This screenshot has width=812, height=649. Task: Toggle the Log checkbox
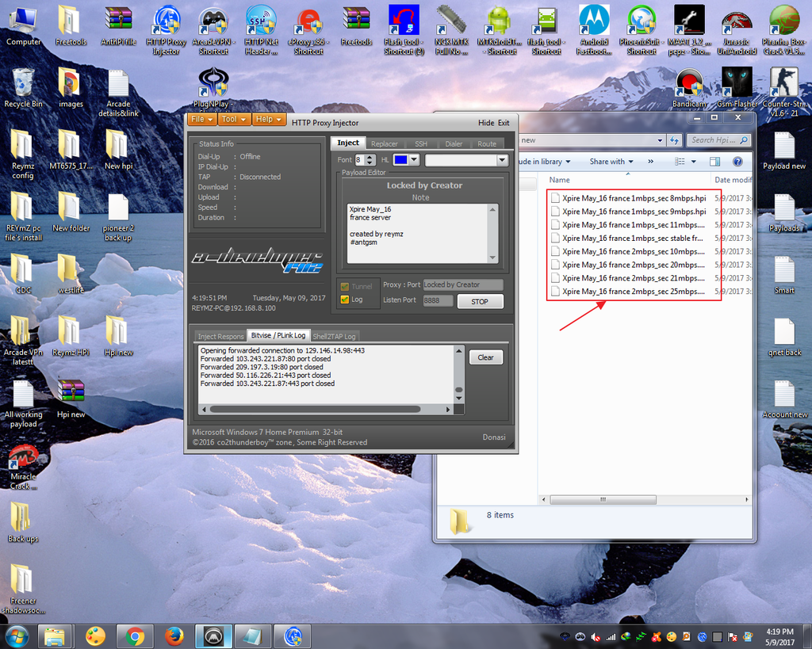tap(344, 300)
